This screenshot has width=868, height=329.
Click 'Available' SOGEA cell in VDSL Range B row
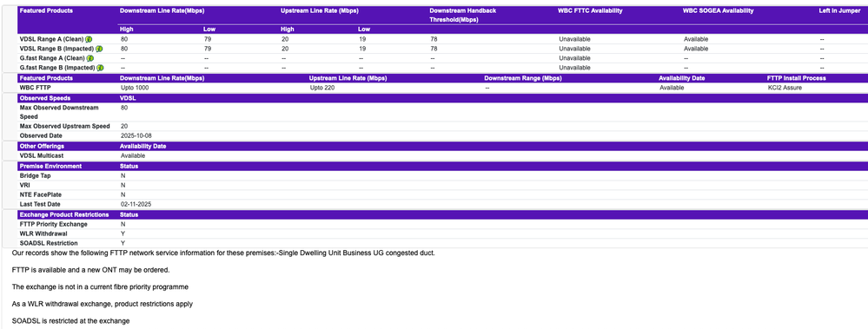(x=696, y=49)
